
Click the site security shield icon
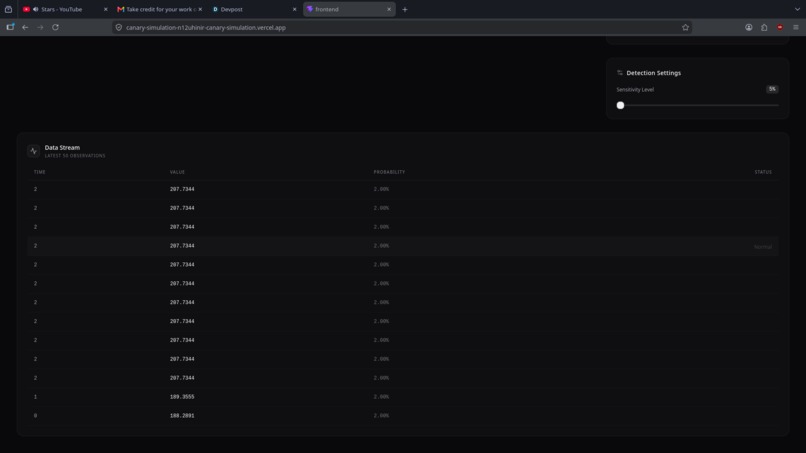point(119,27)
